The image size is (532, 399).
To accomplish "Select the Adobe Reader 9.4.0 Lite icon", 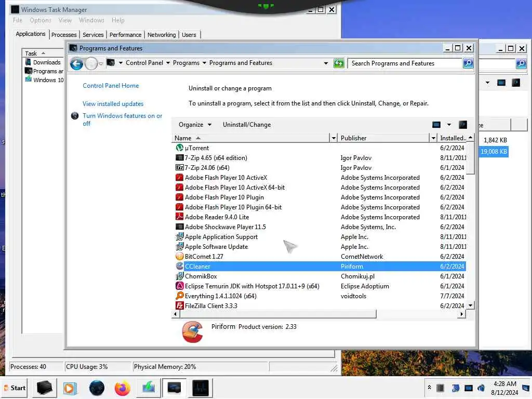I will click(x=179, y=217).
